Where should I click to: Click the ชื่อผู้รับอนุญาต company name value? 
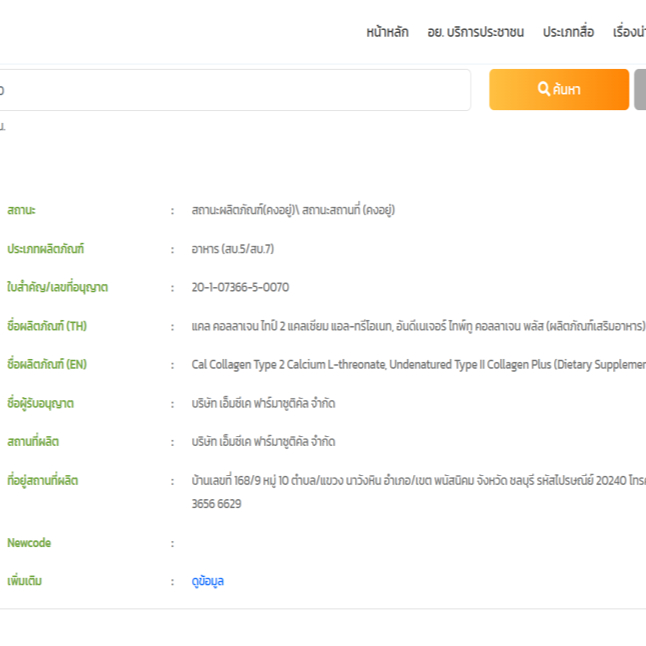tap(263, 403)
